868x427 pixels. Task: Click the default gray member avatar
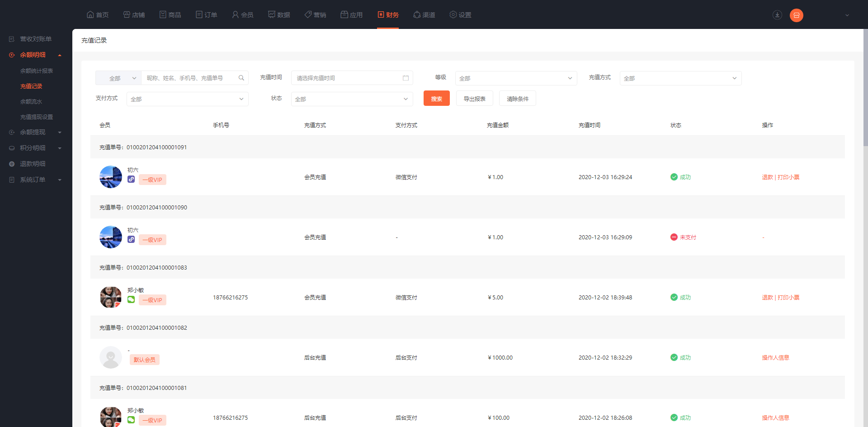tap(111, 357)
